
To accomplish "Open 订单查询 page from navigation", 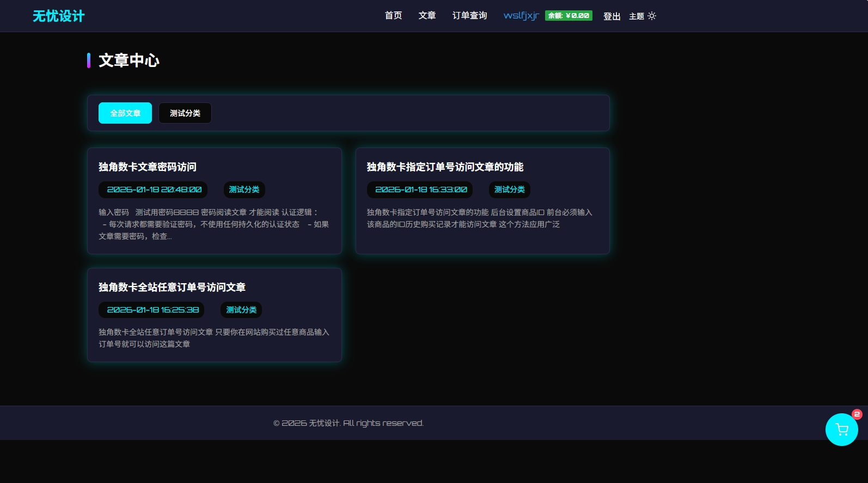I will coord(469,16).
